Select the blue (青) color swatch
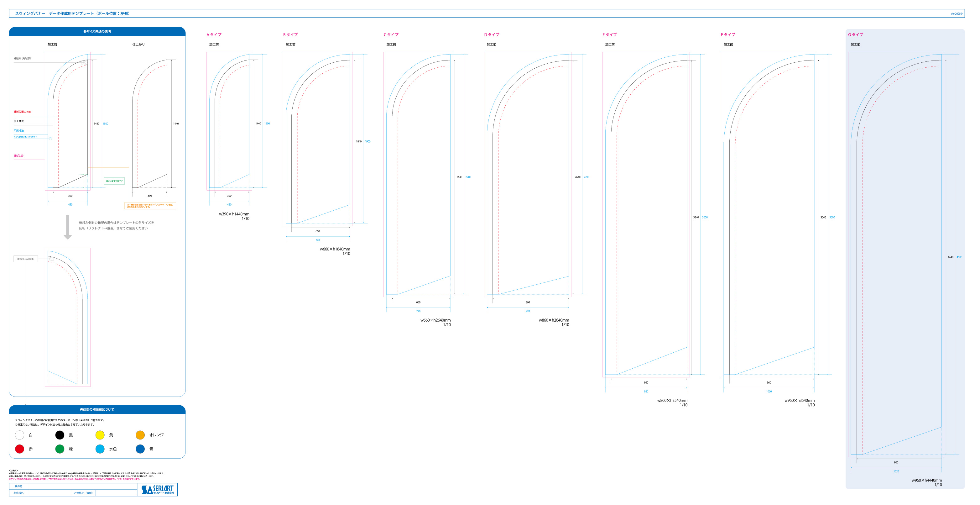 (140, 449)
